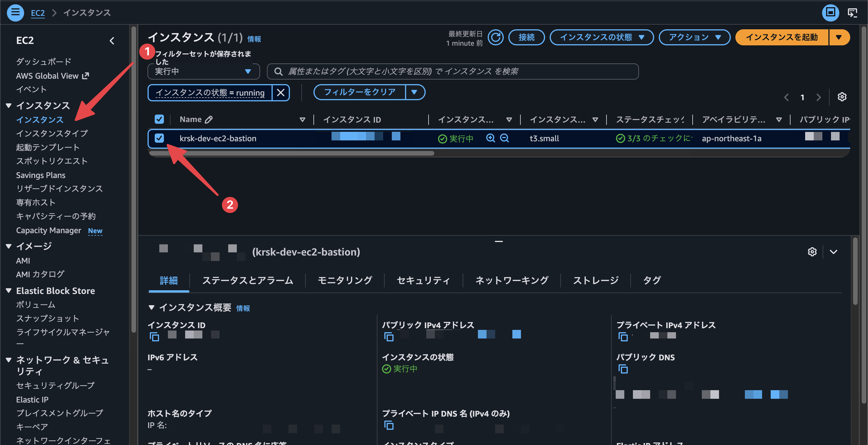Open AWS Global View external link
This screenshot has width=868, height=445.
coord(52,76)
